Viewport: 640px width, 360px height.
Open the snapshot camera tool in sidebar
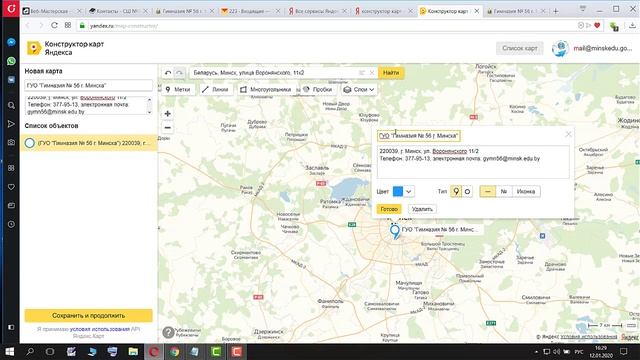[x=11, y=142]
